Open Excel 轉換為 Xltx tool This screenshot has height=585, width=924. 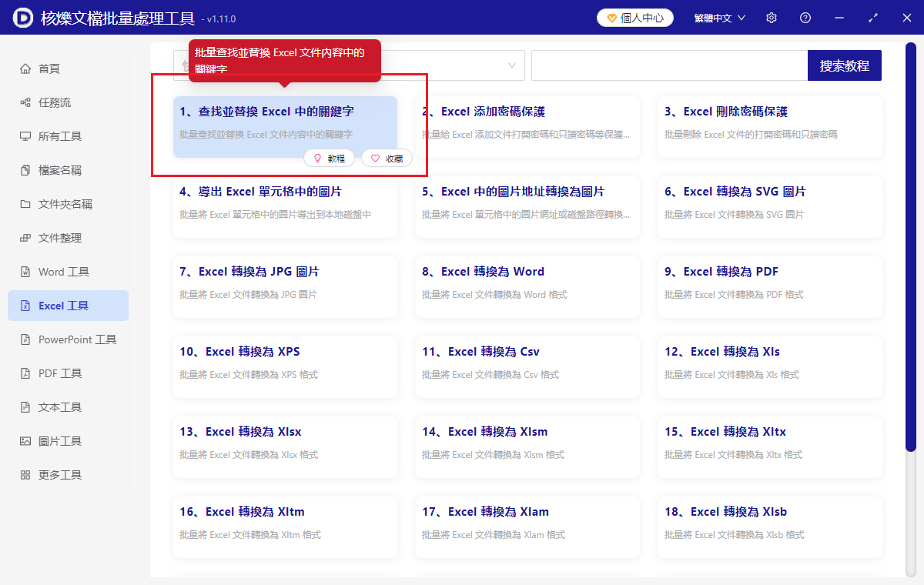[770, 447]
